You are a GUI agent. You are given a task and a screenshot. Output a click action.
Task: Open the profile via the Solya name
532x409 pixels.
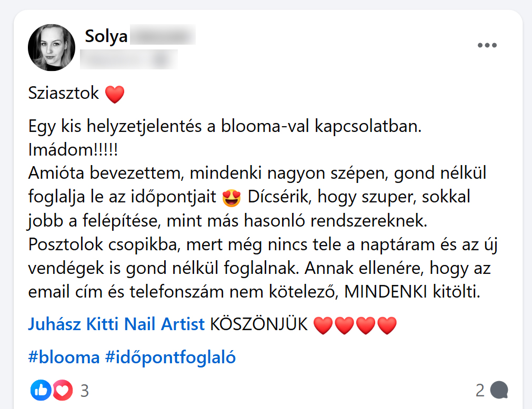click(x=106, y=36)
